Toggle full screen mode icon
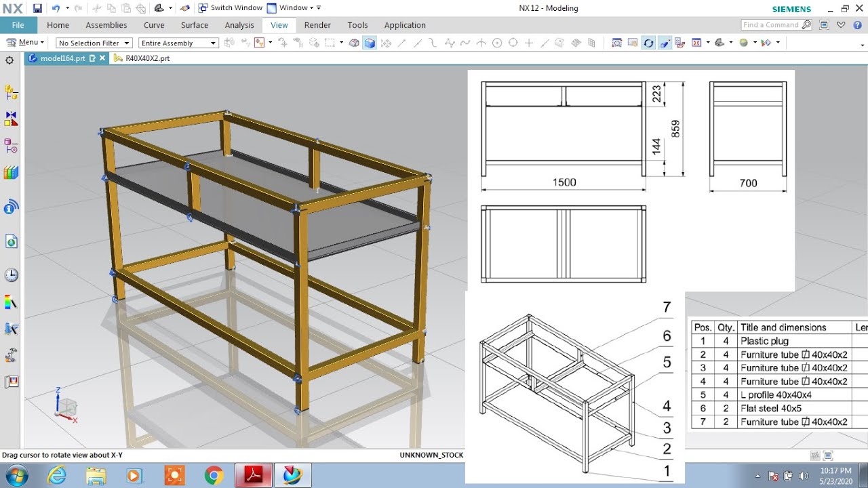The width and height of the screenshot is (868, 488). tap(824, 25)
